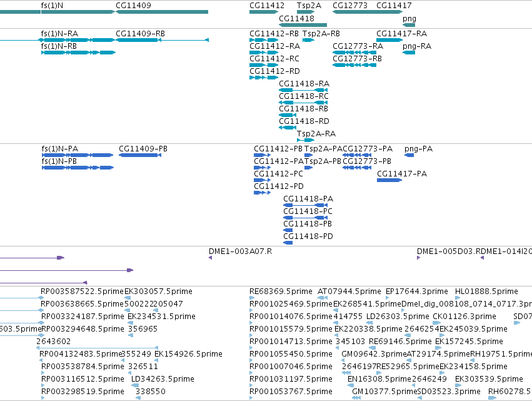The height and width of the screenshot is (401, 532).
Task: Click the fs(1)N-PA protein feature
Action: click(78, 155)
